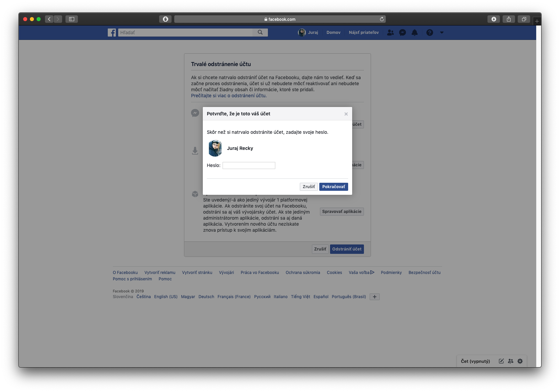Close the confirmation dialog with X
This screenshot has height=392, width=560.
[x=346, y=114]
